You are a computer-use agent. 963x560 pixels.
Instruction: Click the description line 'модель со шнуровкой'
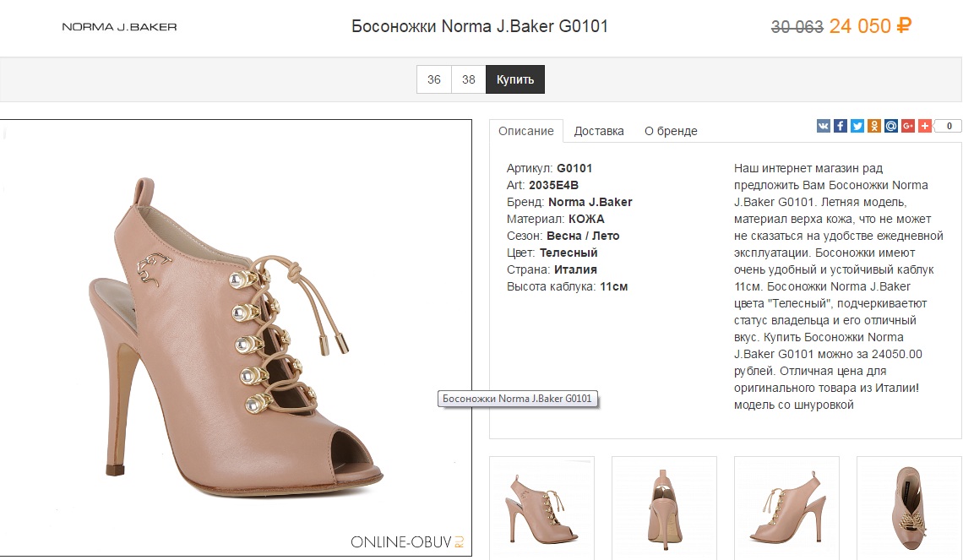[793, 405]
